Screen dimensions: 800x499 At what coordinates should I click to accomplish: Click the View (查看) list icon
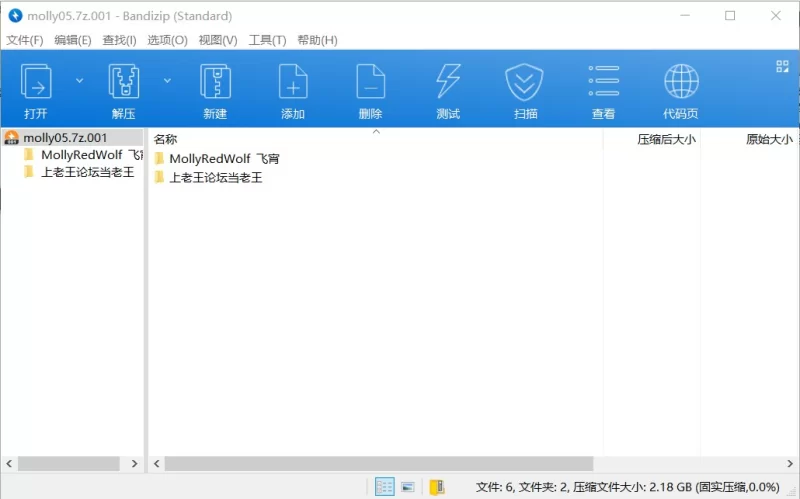(604, 81)
